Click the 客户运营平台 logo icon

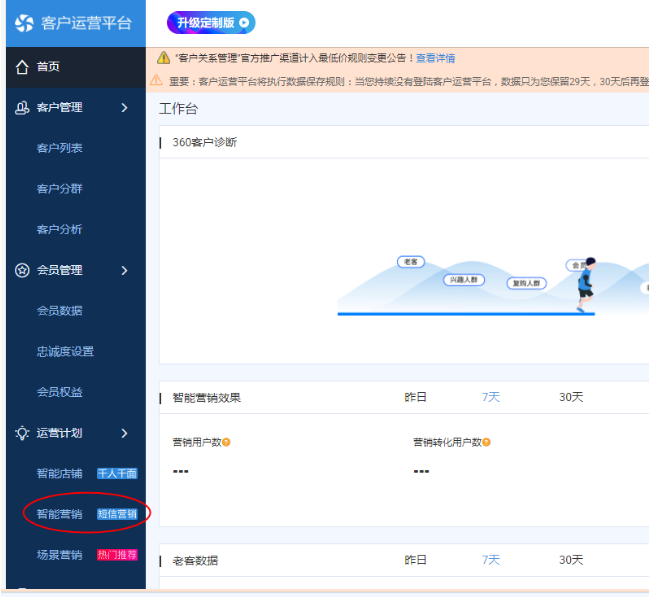click(24, 23)
